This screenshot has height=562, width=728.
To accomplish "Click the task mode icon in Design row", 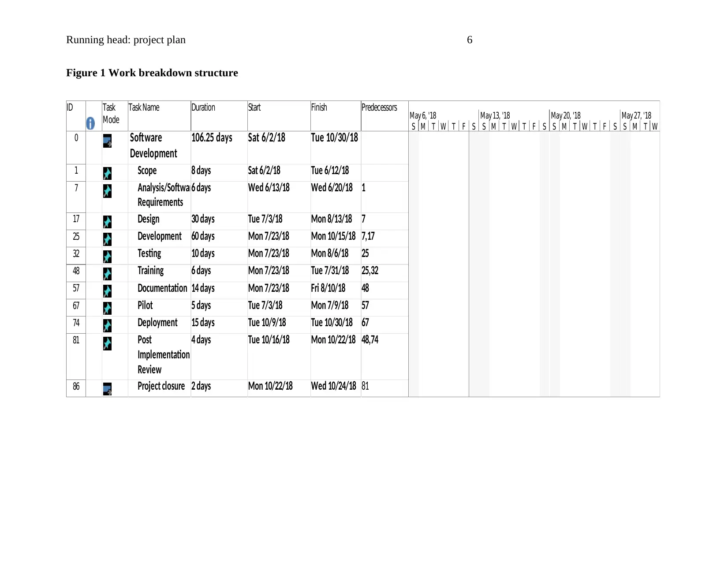I will click(107, 222).
